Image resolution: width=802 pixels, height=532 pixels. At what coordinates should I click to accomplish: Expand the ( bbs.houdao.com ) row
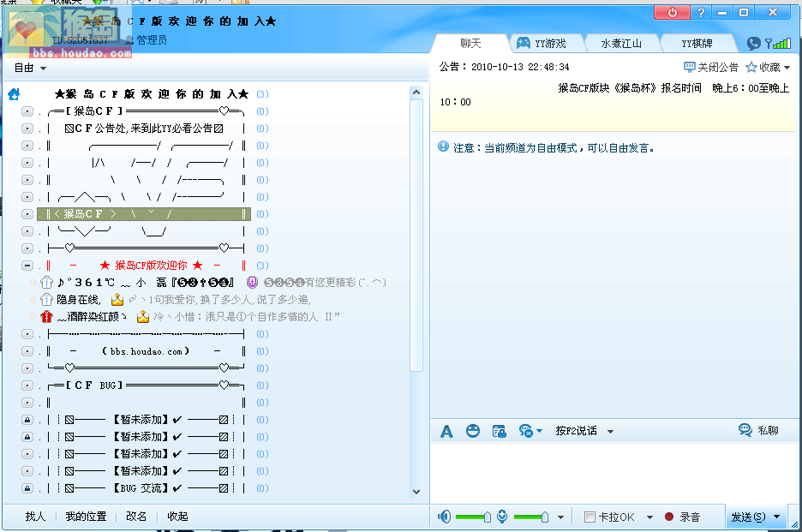click(x=27, y=351)
